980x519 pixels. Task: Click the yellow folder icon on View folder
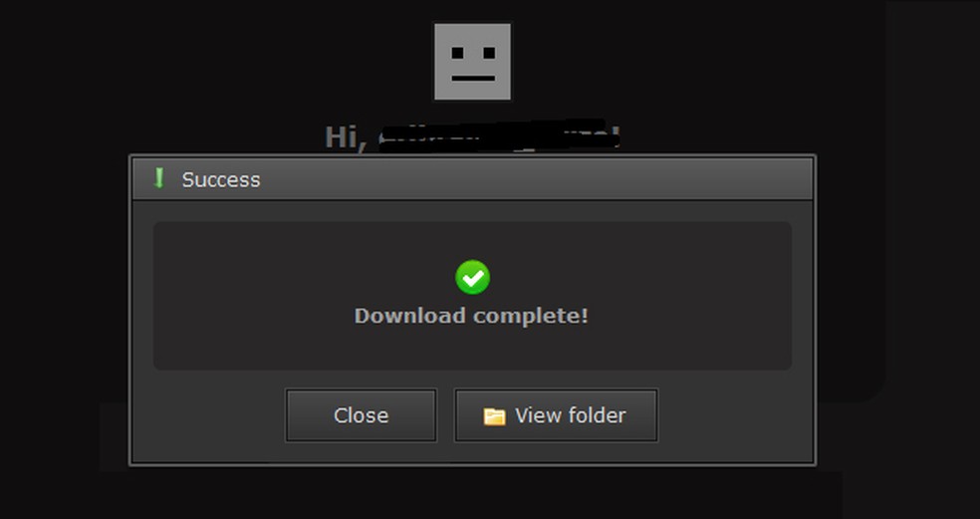[494, 416]
